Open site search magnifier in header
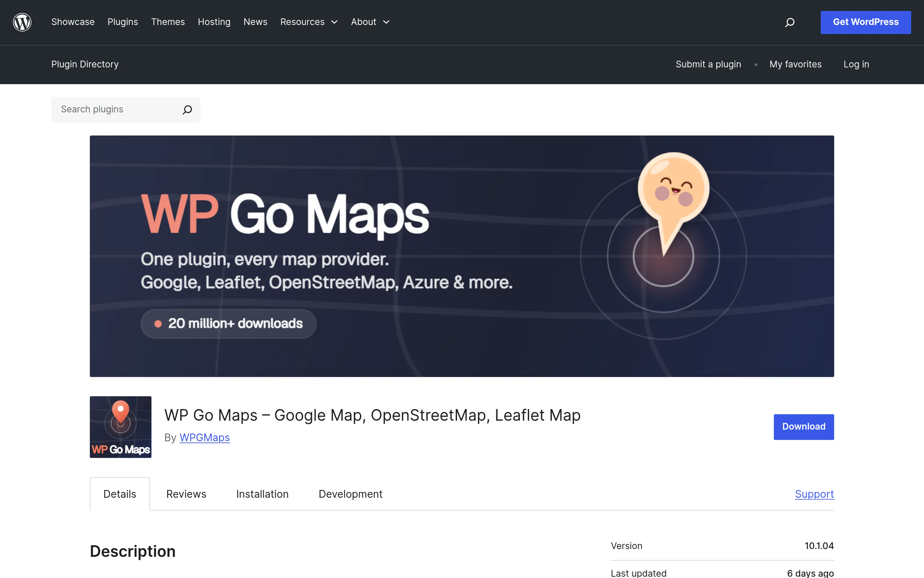 coord(790,22)
